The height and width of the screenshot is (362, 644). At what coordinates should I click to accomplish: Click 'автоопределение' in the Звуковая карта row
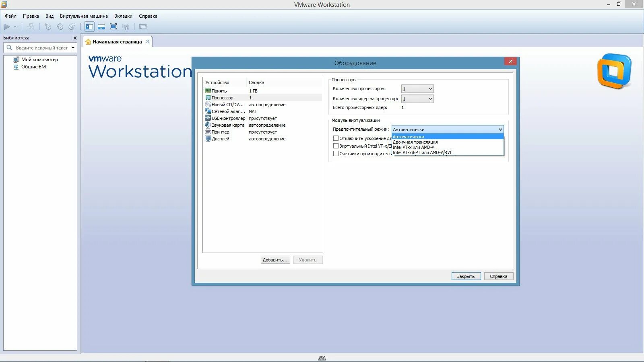267,125
